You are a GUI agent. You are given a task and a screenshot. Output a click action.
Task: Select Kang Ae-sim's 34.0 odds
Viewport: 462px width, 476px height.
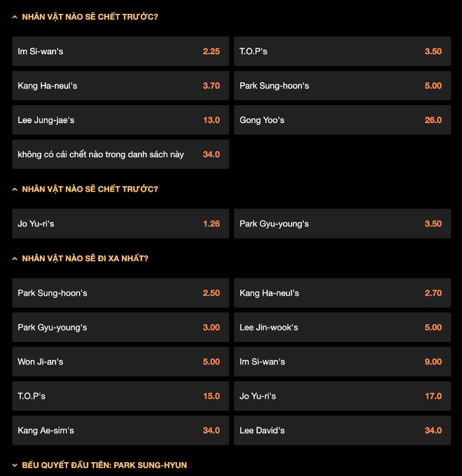pyautogui.click(x=120, y=430)
